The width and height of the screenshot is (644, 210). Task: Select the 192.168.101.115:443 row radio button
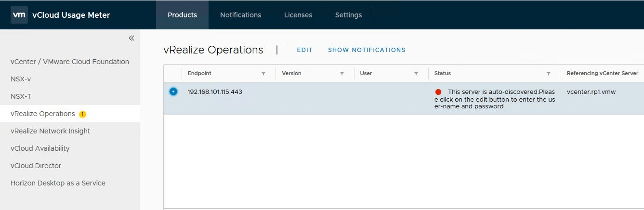(x=173, y=92)
